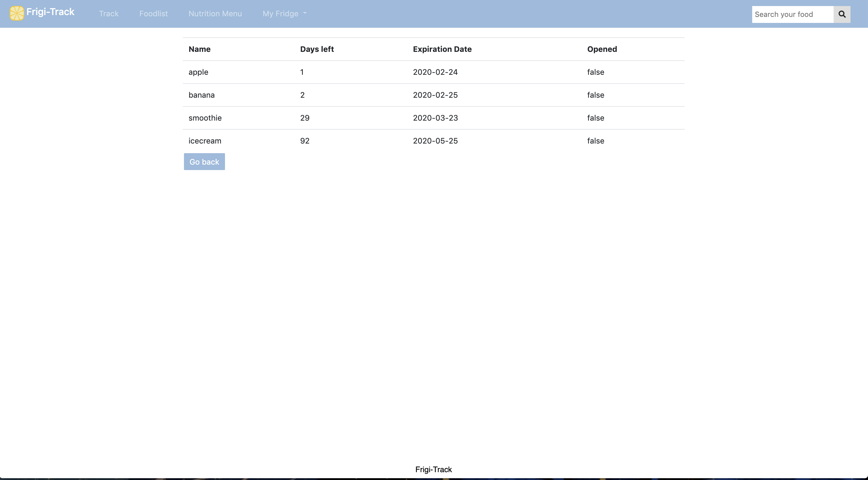Focus the Search your food field
The image size is (868, 480).
(x=792, y=14)
